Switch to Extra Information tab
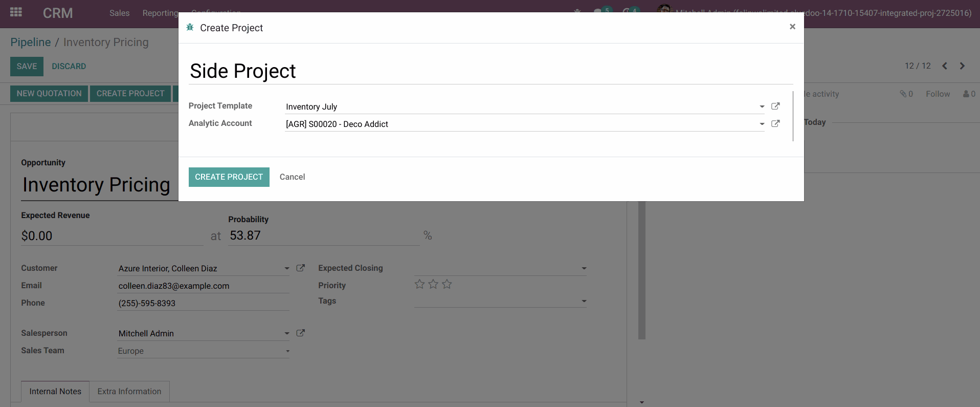Image resolution: width=980 pixels, height=407 pixels. click(x=129, y=392)
